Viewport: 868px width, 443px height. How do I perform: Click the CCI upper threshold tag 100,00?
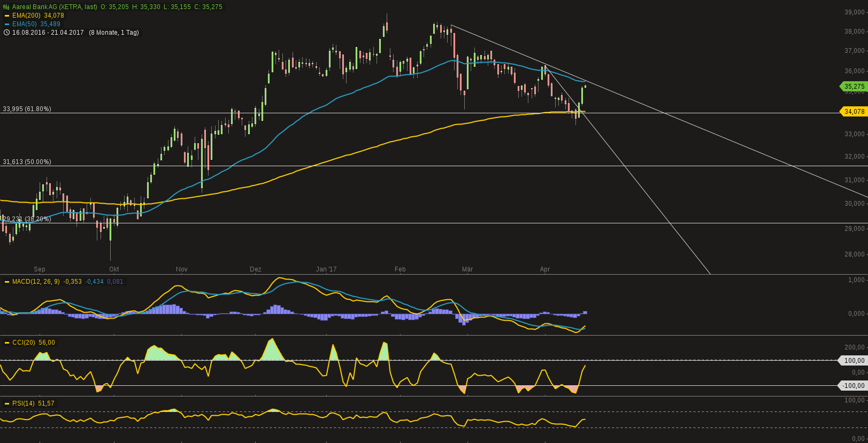[x=854, y=361]
